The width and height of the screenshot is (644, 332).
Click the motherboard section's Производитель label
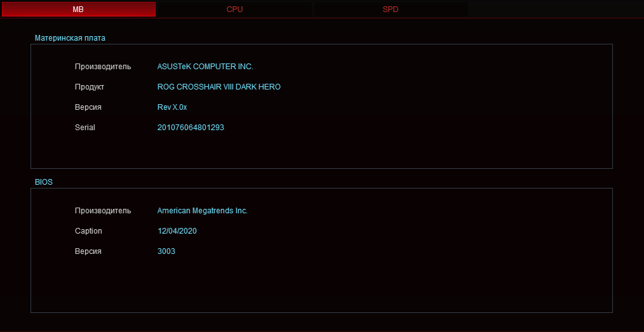(x=103, y=67)
